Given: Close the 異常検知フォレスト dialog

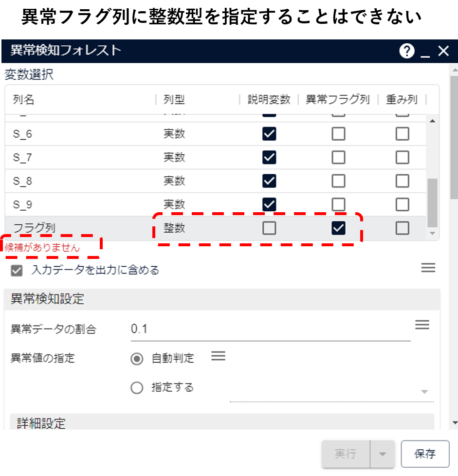Looking at the screenshot, I should 443,51.
